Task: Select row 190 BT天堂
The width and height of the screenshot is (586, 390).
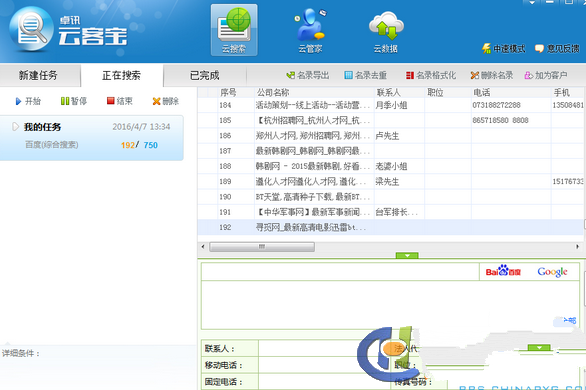Action: coord(391,197)
